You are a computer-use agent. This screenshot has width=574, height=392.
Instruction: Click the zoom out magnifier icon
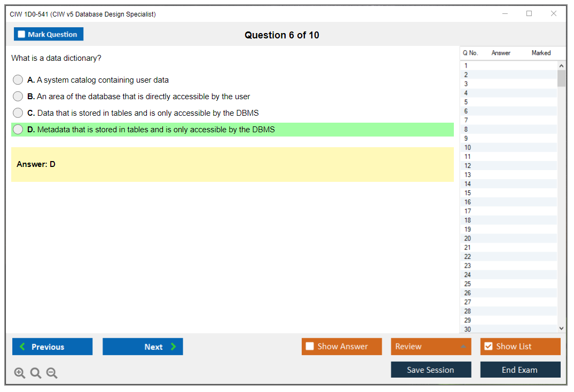click(x=52, y=373)
